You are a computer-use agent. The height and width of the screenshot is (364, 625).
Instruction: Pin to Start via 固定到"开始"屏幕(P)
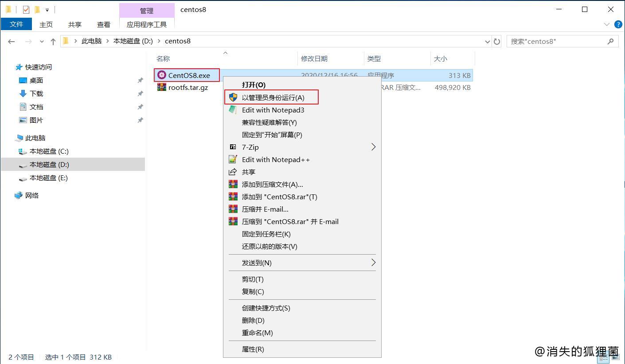pyautogui.click(x=272, y=135)
